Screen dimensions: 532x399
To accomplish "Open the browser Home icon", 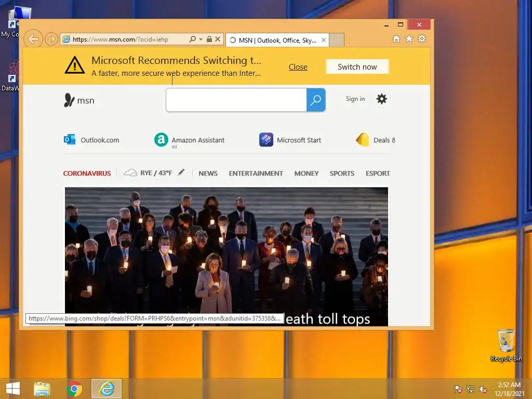I will [x=396, y=38].
